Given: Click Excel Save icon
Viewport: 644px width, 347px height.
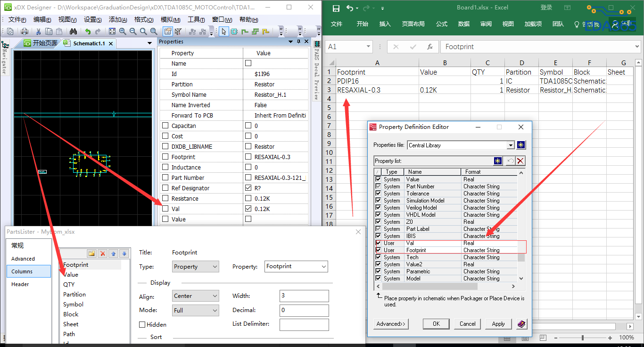Looking at the screenshot, I should point(336,8).
